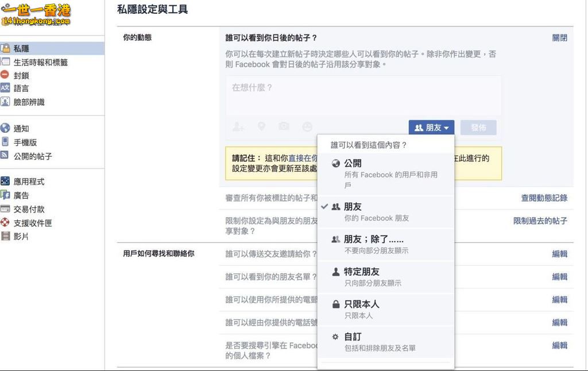Choose 朋友；除了…… audience option
The width and height of the screenshot is (588, 371).
386,245
